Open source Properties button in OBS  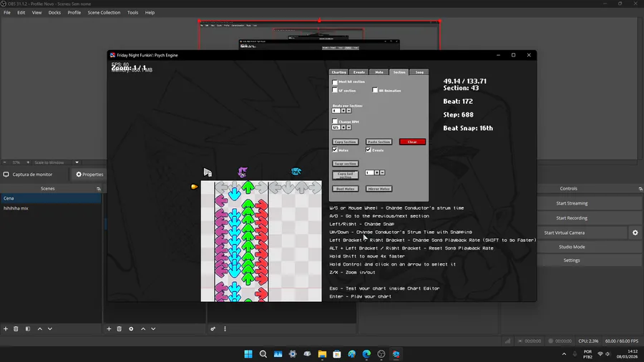click(89, 175)
